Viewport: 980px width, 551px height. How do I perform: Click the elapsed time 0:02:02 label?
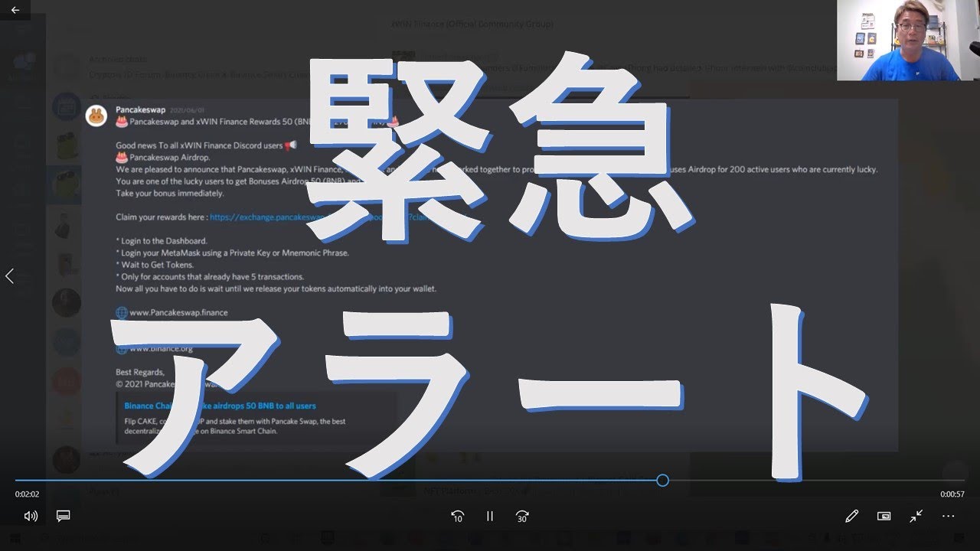[x=27, y=494]
